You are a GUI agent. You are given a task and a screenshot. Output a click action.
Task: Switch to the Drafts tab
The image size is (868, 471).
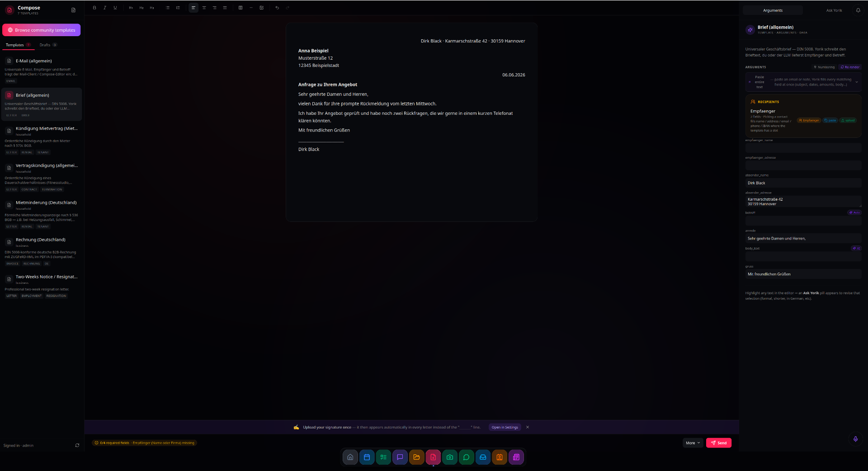48,45
